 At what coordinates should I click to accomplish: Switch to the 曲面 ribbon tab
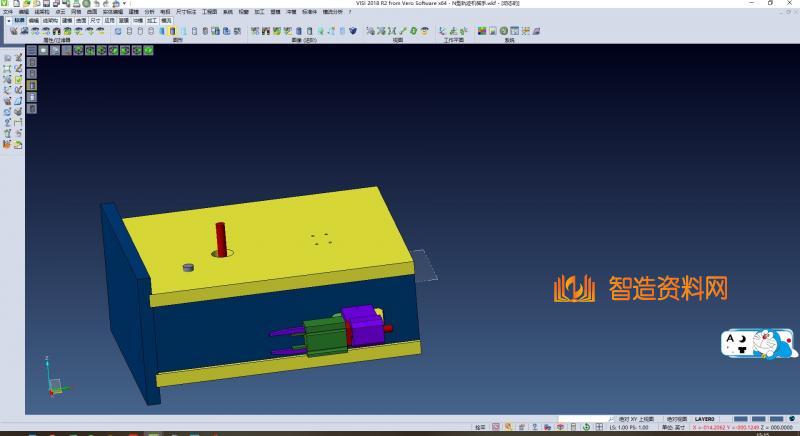(x=81, y=20)
